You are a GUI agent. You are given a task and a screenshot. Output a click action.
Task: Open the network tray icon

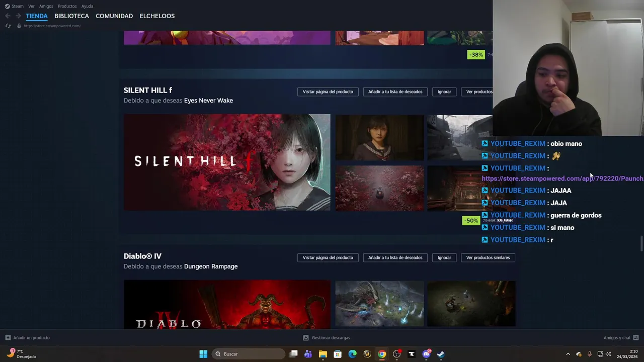click(x=600, y=354)
